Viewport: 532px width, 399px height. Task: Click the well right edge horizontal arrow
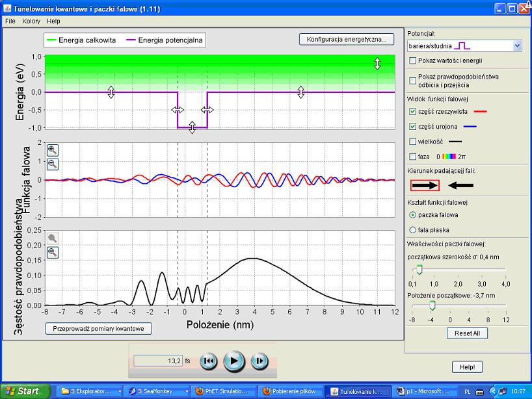[207, 109]
